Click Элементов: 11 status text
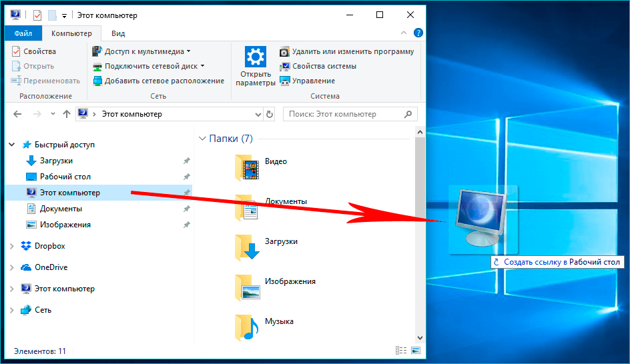The width and height of the screenshot is (630, 364). (40, 351)
